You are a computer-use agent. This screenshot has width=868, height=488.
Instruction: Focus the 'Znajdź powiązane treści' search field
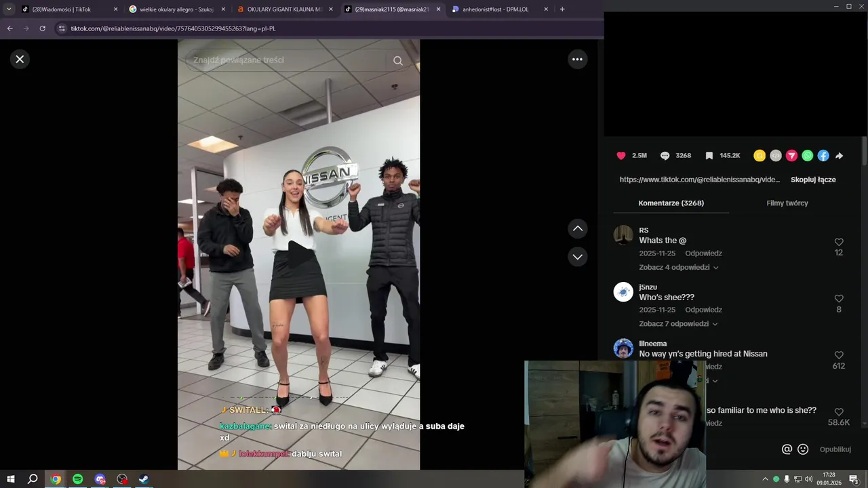point(285,60)
